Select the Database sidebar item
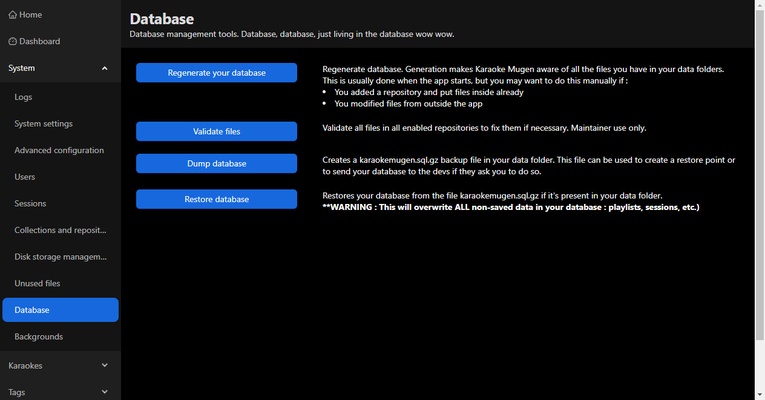Viewport: 765px width, 400px height. tap(60, 310)
